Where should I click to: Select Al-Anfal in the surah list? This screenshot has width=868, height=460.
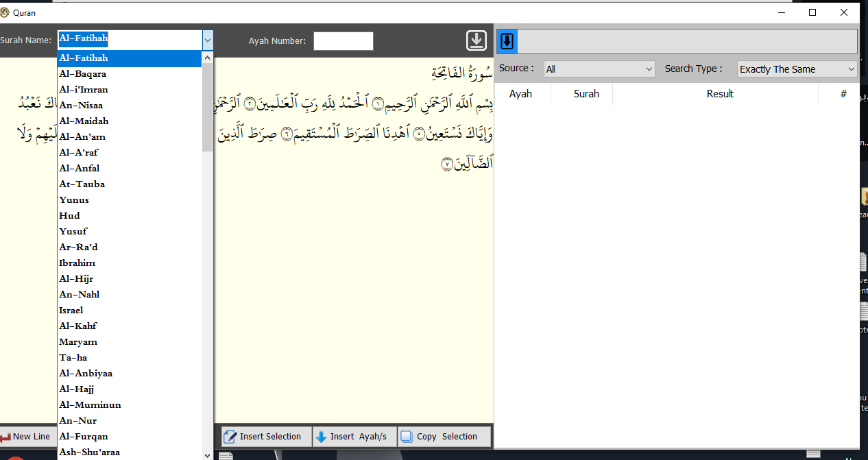pos(130,169)
